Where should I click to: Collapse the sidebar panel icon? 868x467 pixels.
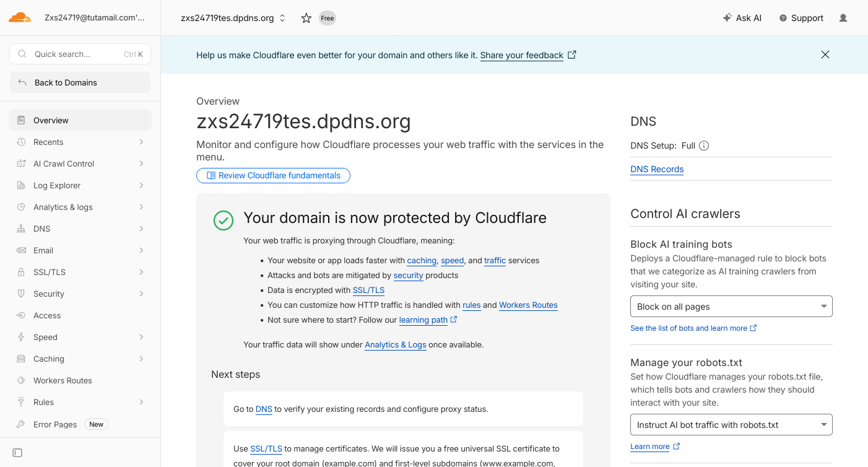(x=17, y=453)
